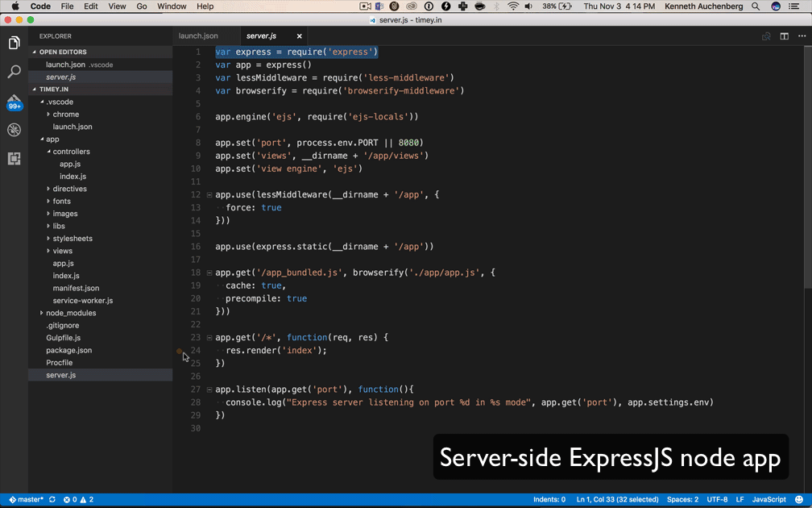Open the Apple menu

(x=15, y=6)
